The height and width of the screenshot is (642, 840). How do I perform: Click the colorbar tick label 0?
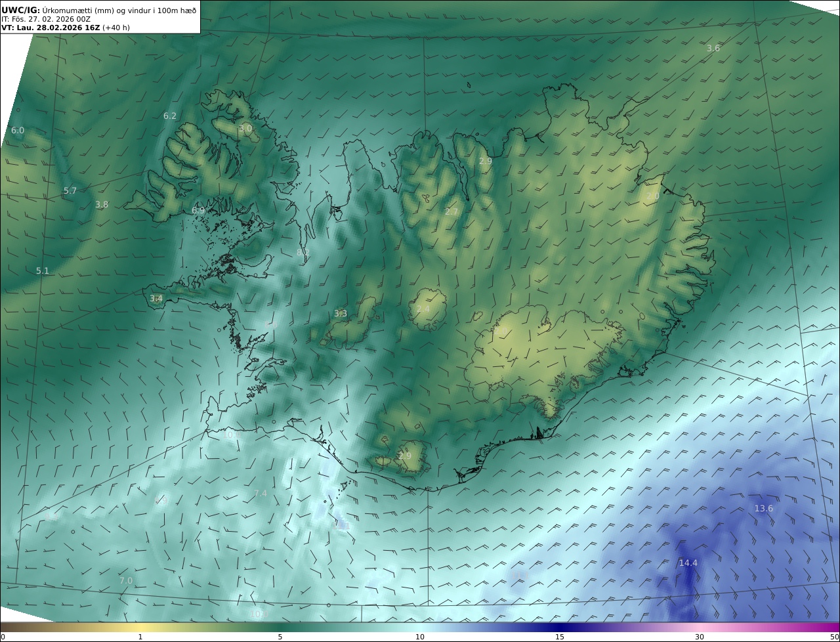[3, 637]
